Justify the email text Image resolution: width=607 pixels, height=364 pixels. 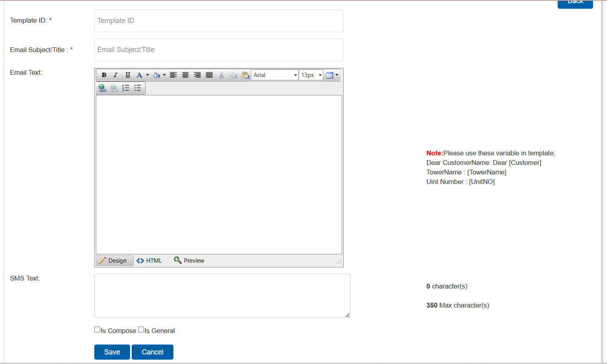point(209,75)
